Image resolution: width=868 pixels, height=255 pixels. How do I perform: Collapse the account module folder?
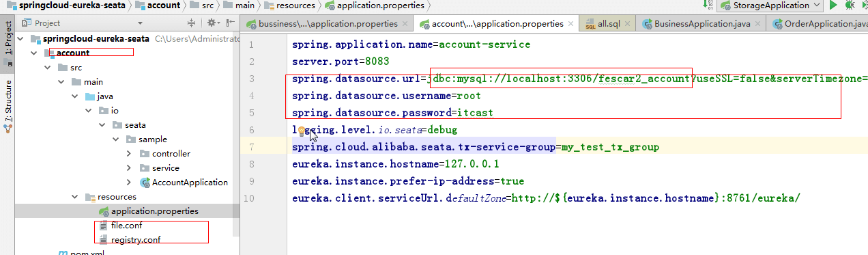tap(34, 53)
